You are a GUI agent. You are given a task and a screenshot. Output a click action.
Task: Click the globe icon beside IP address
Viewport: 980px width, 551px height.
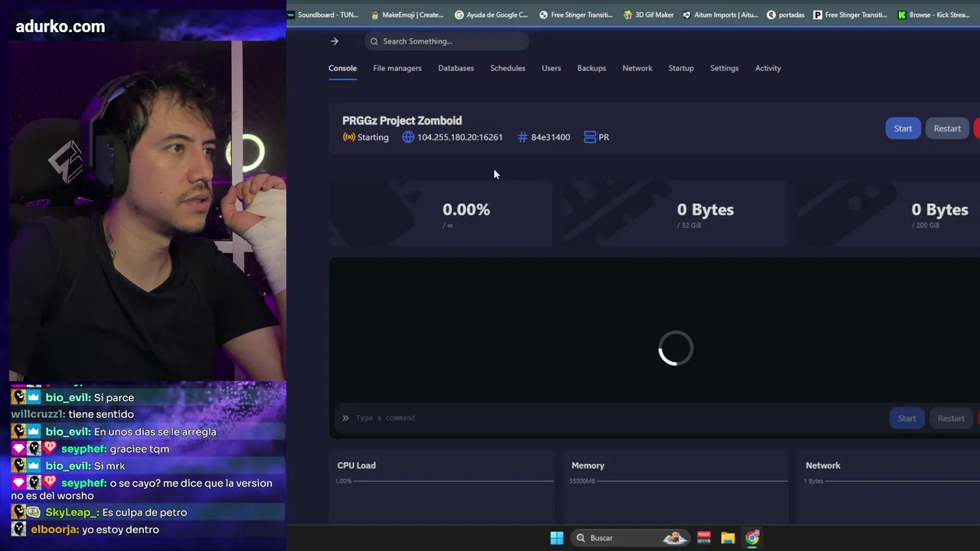click(408, 137)
